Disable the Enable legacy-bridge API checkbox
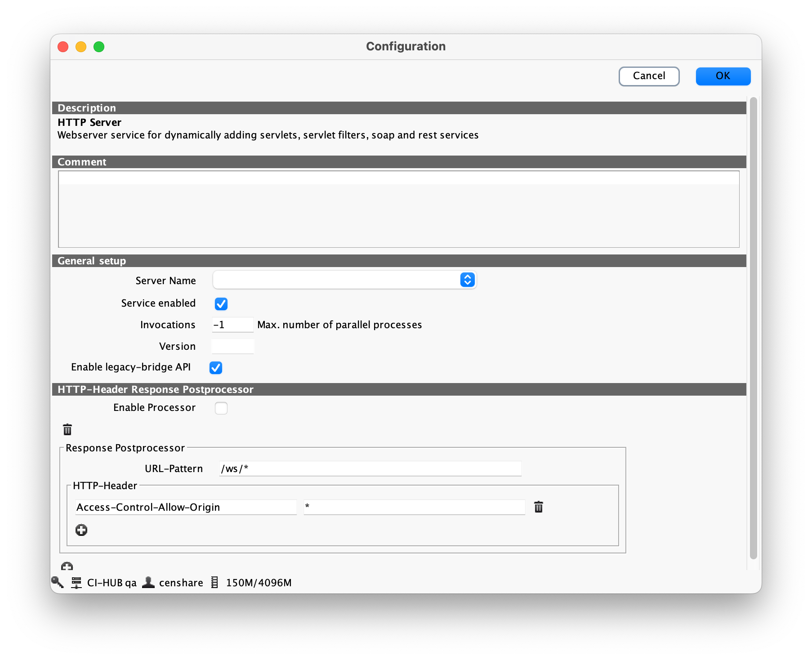The height and width of the screenshot is (660, 812). (x=216, y=368)
